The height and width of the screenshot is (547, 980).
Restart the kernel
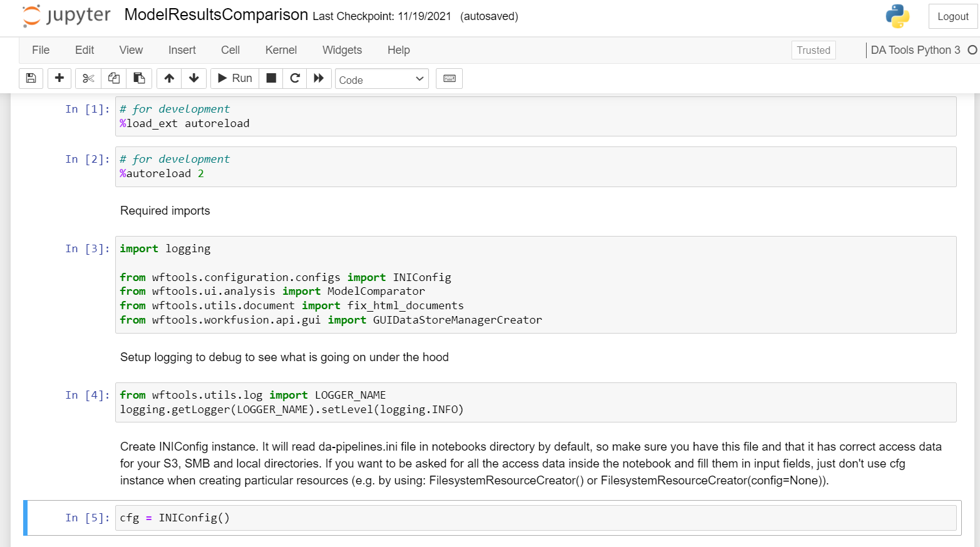point(295,78)
